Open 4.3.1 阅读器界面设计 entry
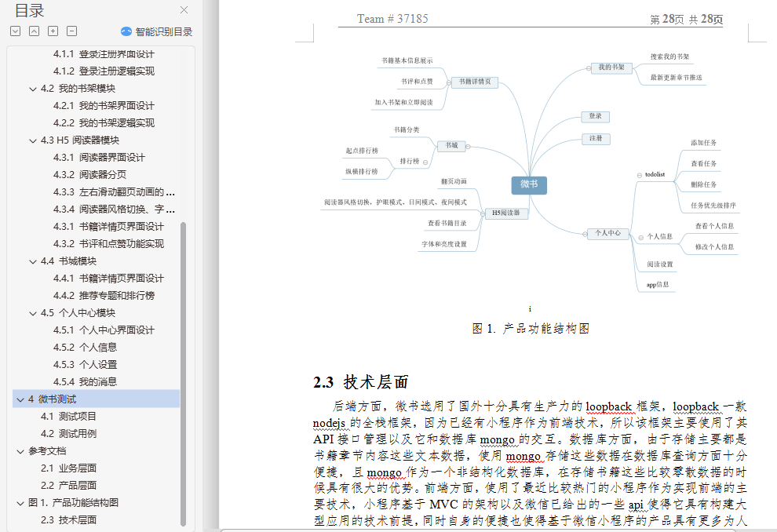The width and height of the screenshot is (777, 532). (x=99, y=158)
